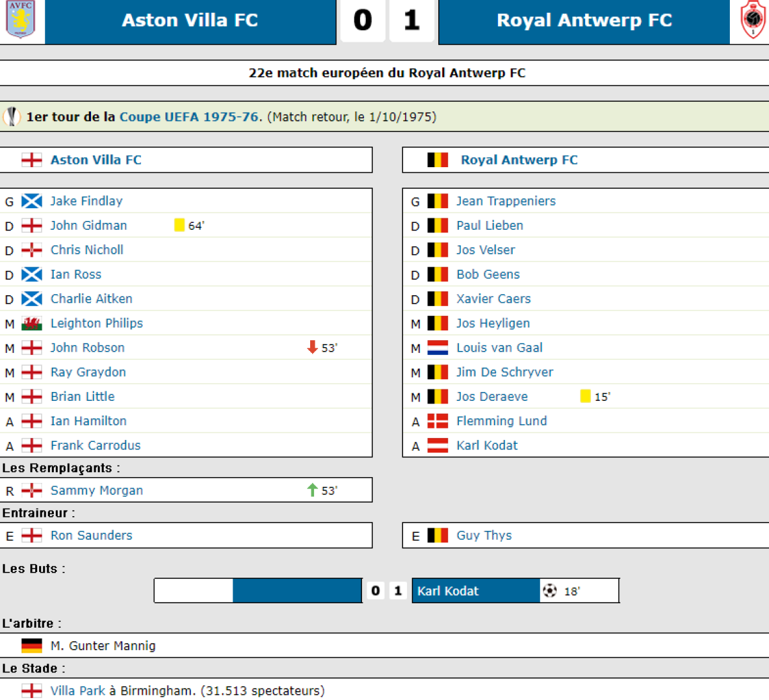
Task: Click the Welsh flag beside Leighton Philips
Action: tap(31, 323)
